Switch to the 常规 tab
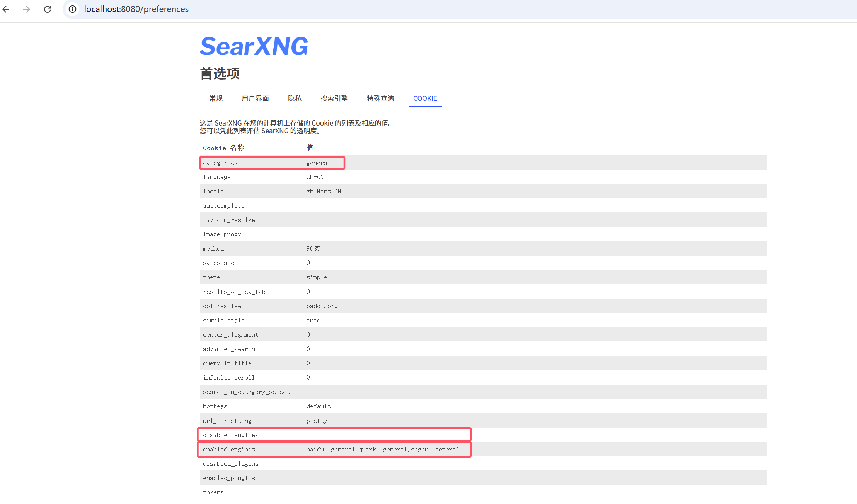The width and height of the screenshot is (857, 504). tap(216, 98)
